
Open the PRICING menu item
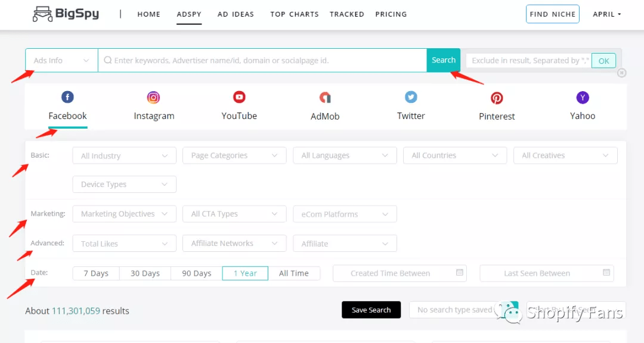click(x=391, y=14)
